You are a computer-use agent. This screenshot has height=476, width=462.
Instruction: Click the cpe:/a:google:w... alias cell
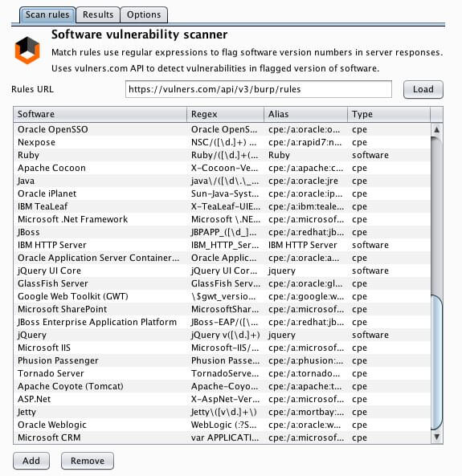306,296
